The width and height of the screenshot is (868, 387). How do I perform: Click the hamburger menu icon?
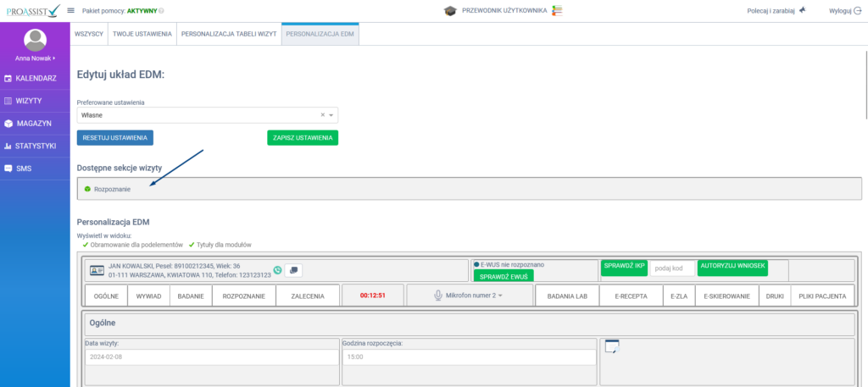click(x=70, y=11)
